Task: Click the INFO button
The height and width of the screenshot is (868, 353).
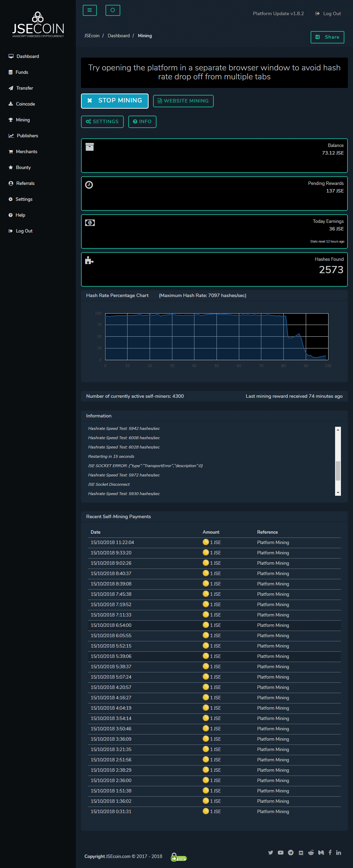Action: point(142,122)
